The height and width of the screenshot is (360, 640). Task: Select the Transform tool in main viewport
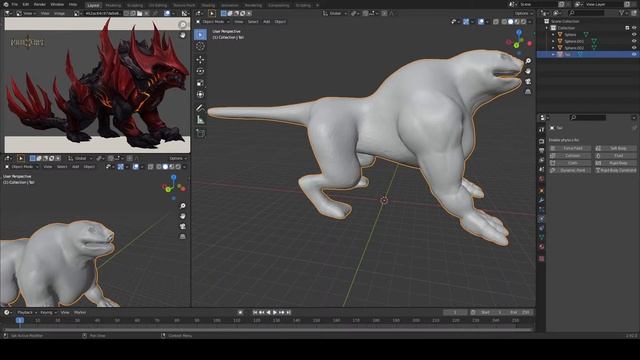[x=200, y=95]
